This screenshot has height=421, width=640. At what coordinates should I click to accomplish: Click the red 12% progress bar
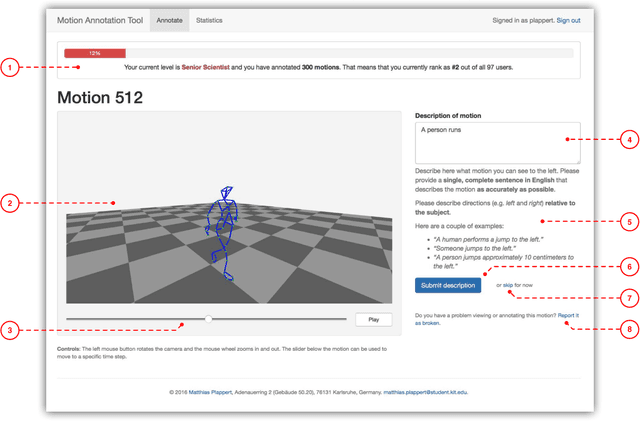pos(95,53)
